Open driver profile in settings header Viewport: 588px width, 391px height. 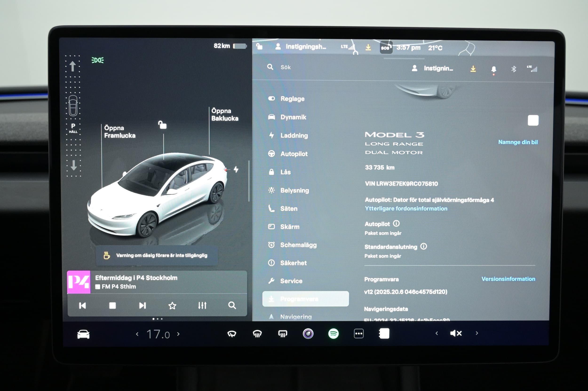pos(432,68)
